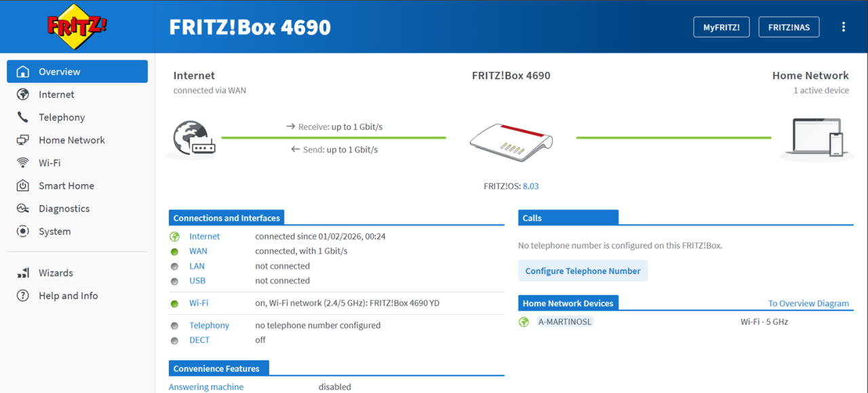868x393 pixels.
Task: Click '1 active device' text
Action: 821,90
